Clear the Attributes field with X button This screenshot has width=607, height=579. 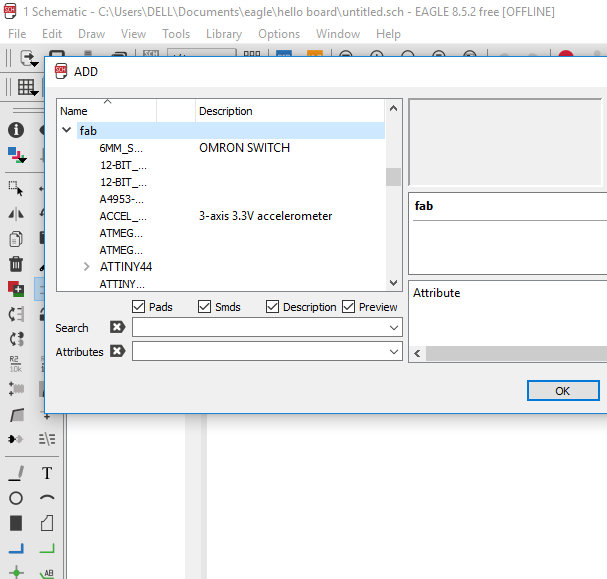pyautogui.click(x=117, y=351)
